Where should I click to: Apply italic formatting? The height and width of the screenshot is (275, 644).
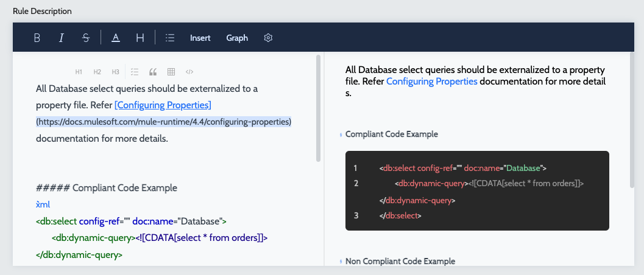[x=61, y=38]
